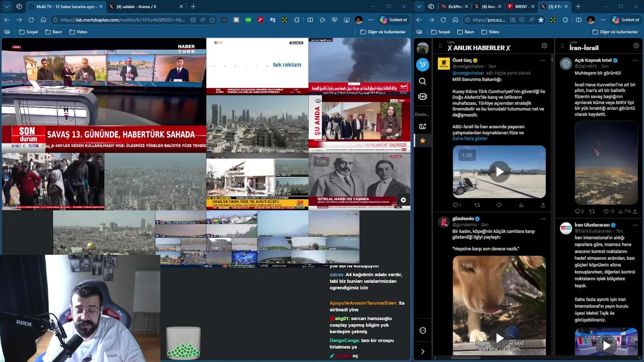Image resolution: width=644 pixels, height=362 pixels.
Task: Switch to salalah Arama X tab
Action: tap(145, 7)
